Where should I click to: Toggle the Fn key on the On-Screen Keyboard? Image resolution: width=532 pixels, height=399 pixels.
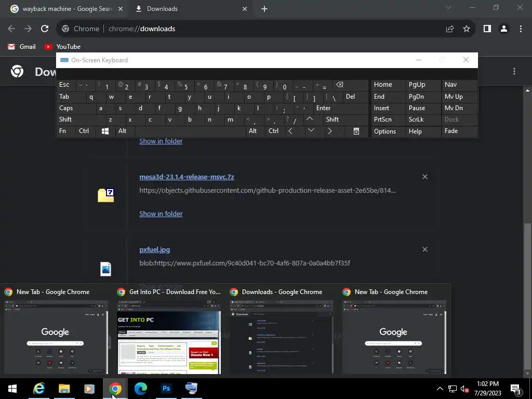click(66, 131)
